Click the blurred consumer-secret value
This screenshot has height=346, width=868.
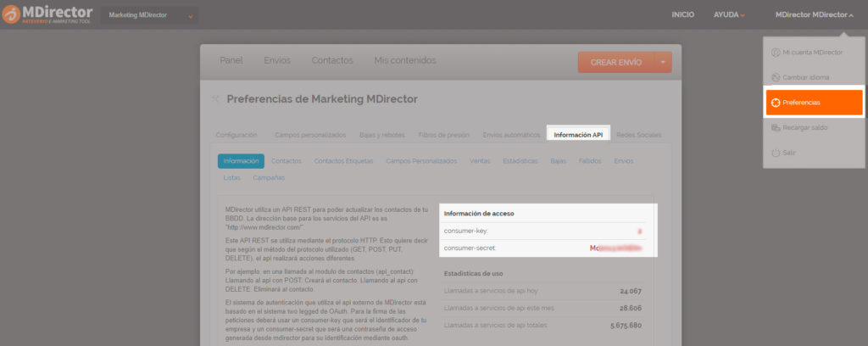click(615, 248)
